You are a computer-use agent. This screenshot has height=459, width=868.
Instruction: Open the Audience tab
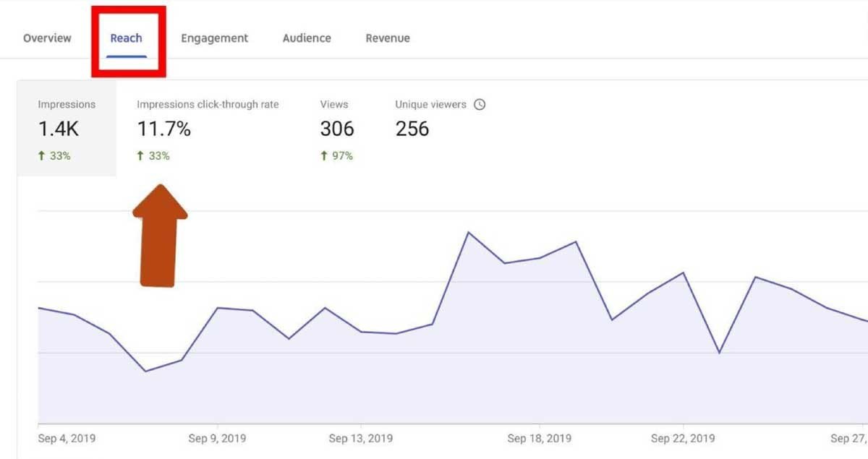coord(307,38)
